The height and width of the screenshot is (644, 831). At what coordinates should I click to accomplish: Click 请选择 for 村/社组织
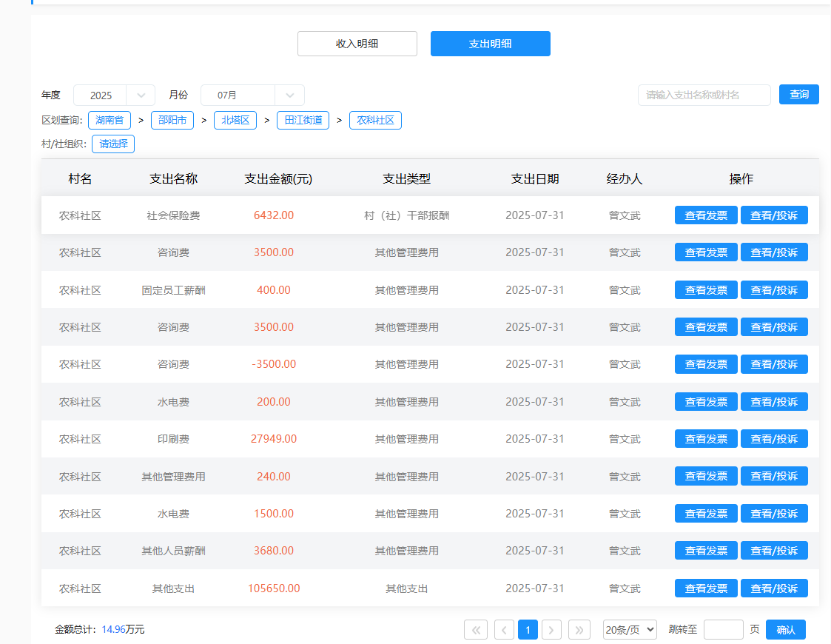pos(113,144)
